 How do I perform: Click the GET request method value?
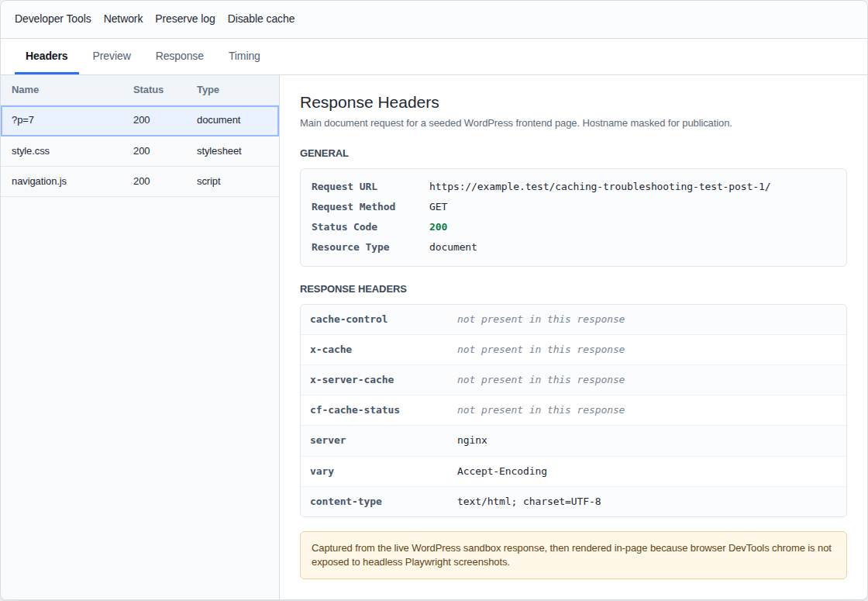(x=438, y=206)
